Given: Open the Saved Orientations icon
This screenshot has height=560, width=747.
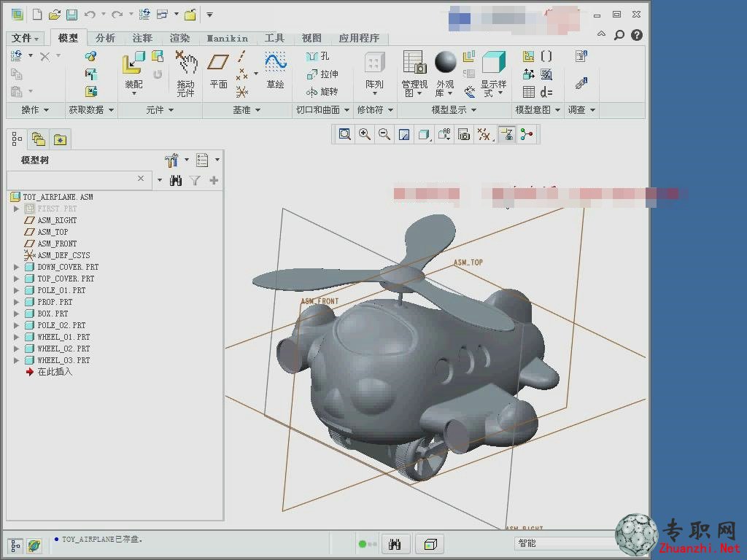Looking at the screenshot, I should coord(444,135).
